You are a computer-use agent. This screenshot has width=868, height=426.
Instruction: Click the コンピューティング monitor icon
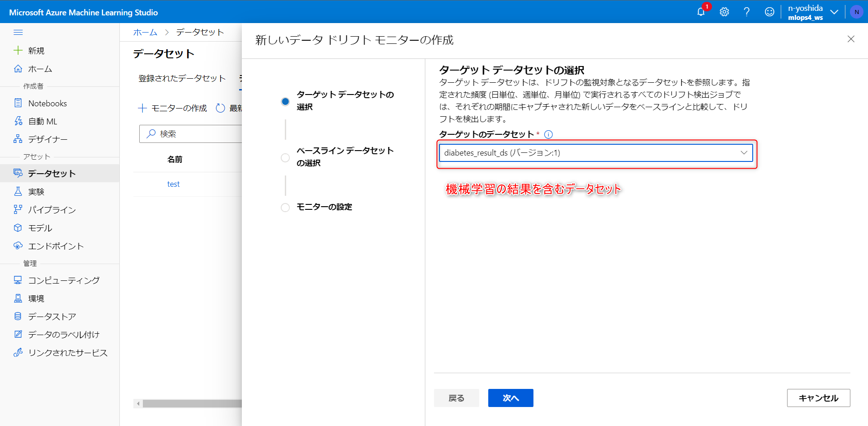point(18,280)
